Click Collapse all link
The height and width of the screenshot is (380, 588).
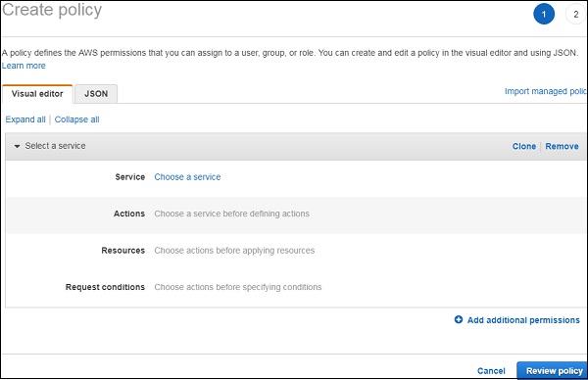point(76,119)
